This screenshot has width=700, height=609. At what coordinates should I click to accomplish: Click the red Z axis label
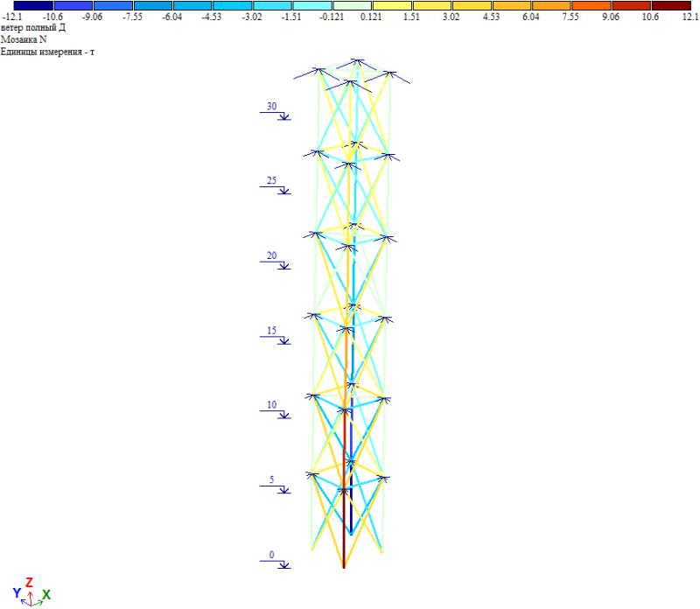tap(29, 582)
